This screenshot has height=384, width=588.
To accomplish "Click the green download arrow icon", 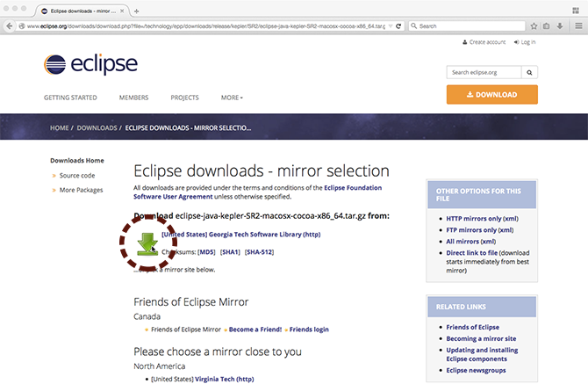I will point(147,244).
